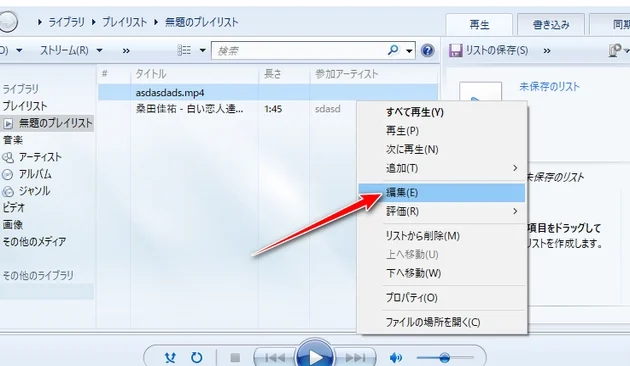Select the 桑田佳祐 - 白い恋人達 track
This screenshot has height=366, width=630.
[x=189, y=109]
